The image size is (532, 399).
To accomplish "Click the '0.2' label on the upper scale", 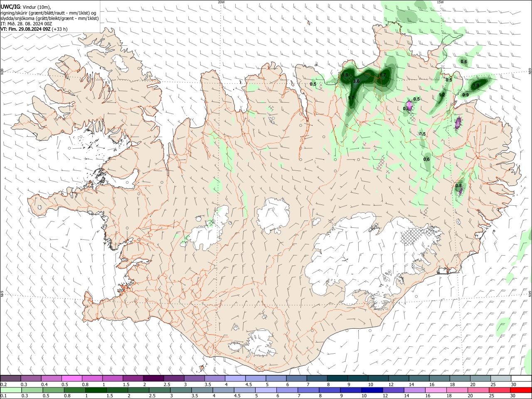I will pyautogui.click(x=3, y=384).
